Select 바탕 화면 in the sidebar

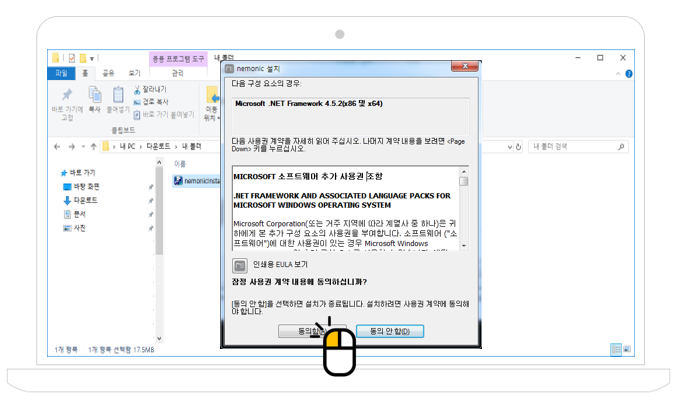(81, 187)
